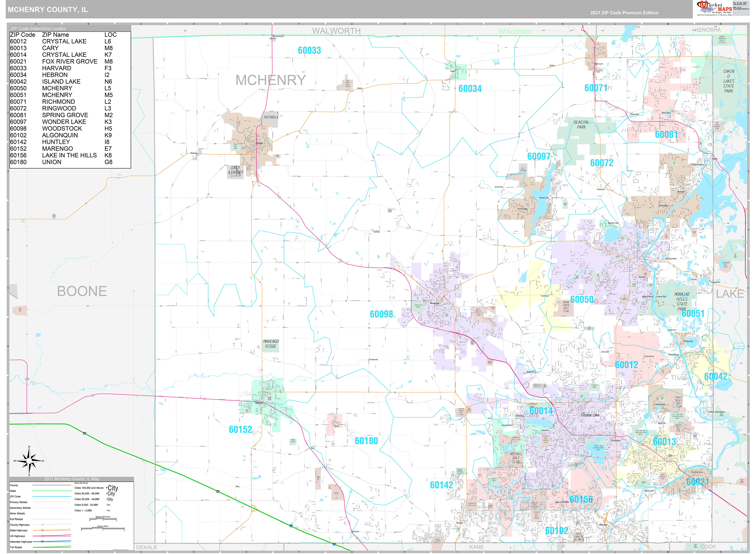Click the cyan 60033 ZIP label on the map
This screenshot has width=756, height=554.
(x=309, y=50)
